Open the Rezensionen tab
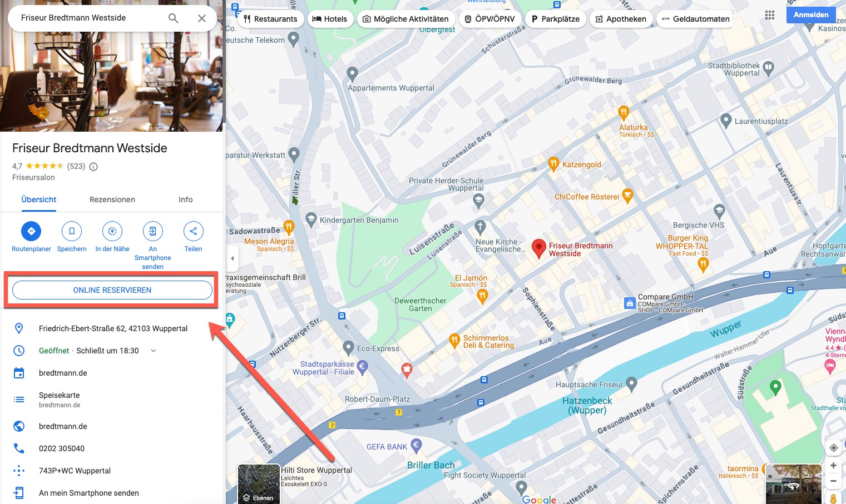 (112, 199)
